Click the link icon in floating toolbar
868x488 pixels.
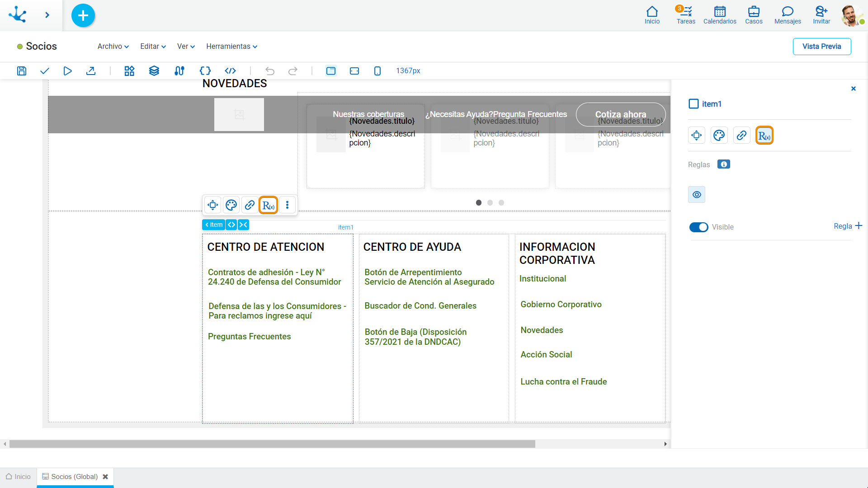click(250, 205)
